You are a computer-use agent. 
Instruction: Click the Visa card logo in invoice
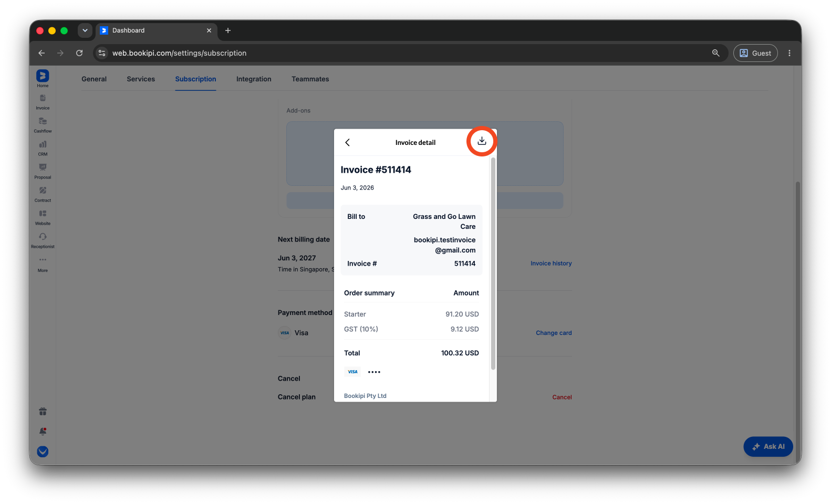click(x=352, y=372)
